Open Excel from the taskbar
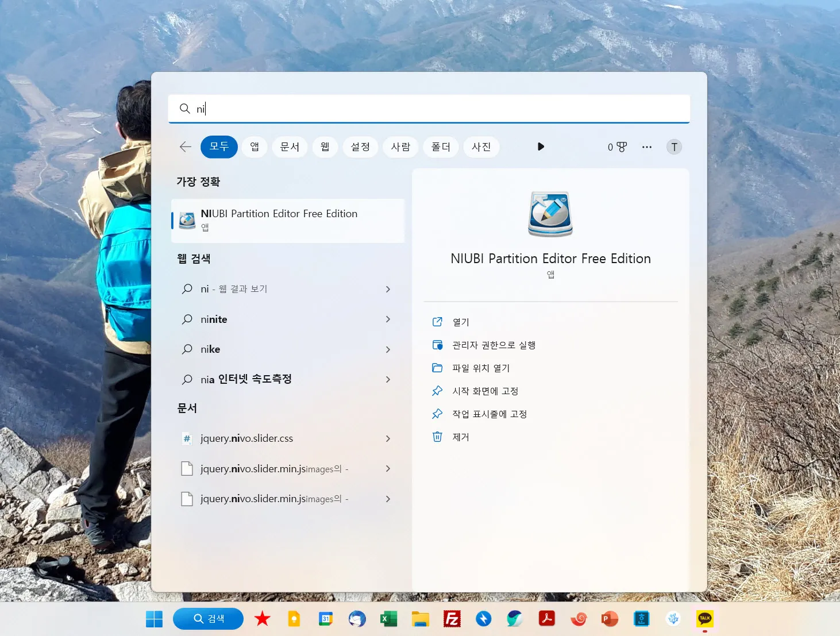The image size is (840, 636). (389, 619)
